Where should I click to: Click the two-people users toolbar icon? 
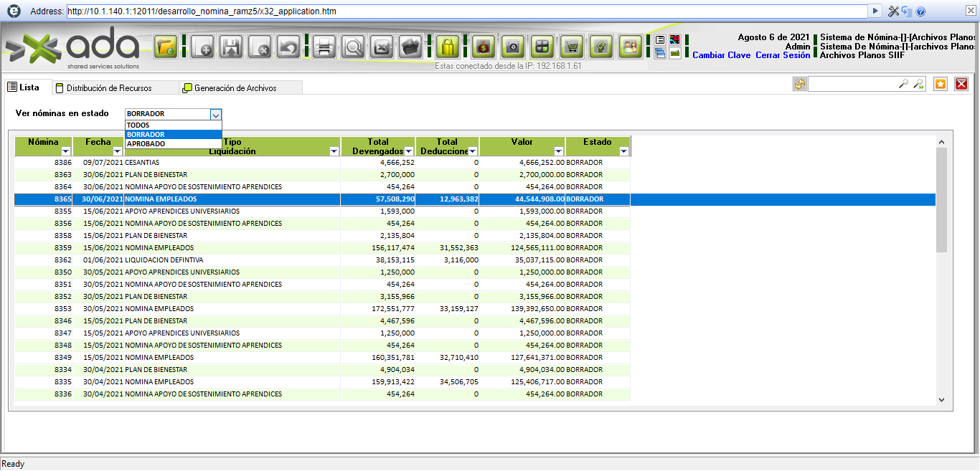click(630, 47)
